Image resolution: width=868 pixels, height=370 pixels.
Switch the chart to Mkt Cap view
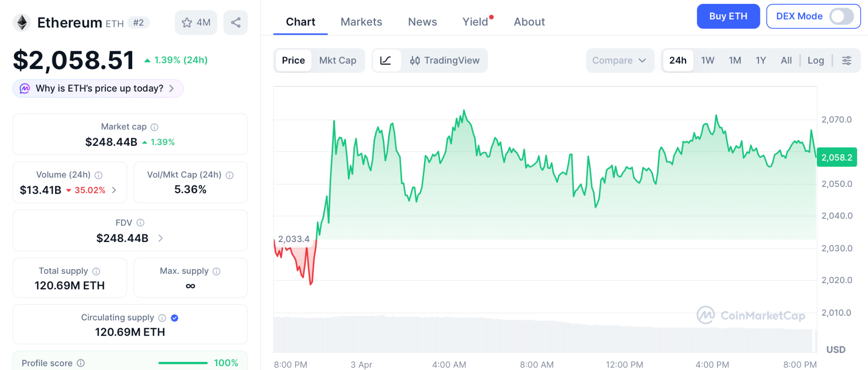pyautogui.click(x=338, y=61)
